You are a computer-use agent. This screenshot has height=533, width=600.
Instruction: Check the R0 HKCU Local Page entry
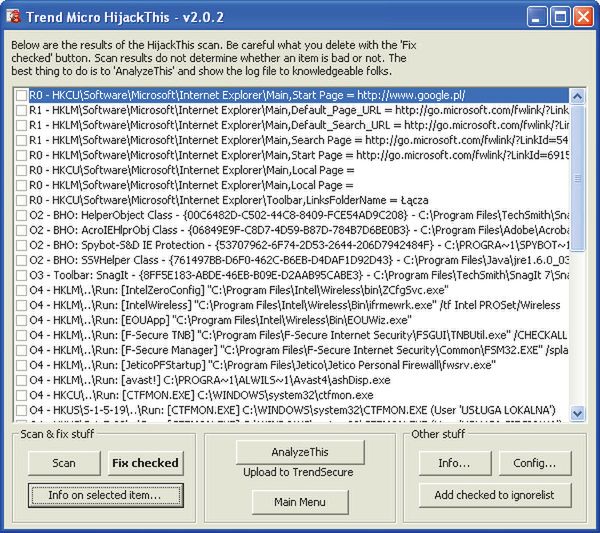(x=22, y=170)
